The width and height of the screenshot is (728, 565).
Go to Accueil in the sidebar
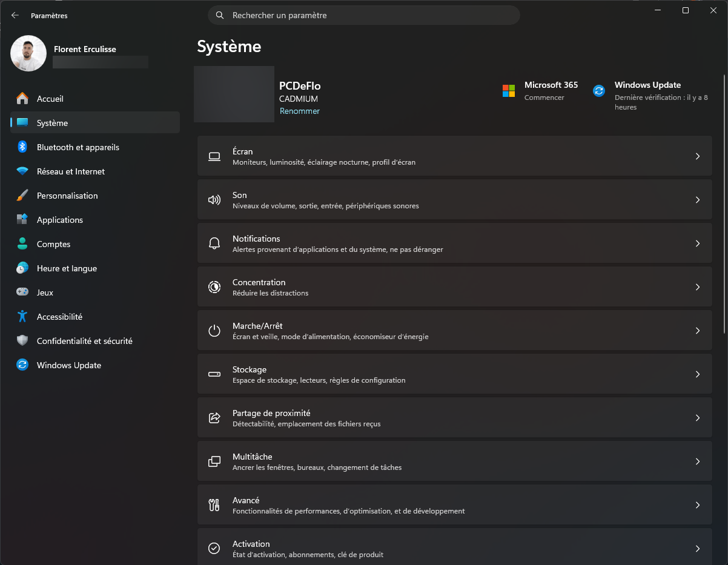pyautogui.click(x=50, y=99)
